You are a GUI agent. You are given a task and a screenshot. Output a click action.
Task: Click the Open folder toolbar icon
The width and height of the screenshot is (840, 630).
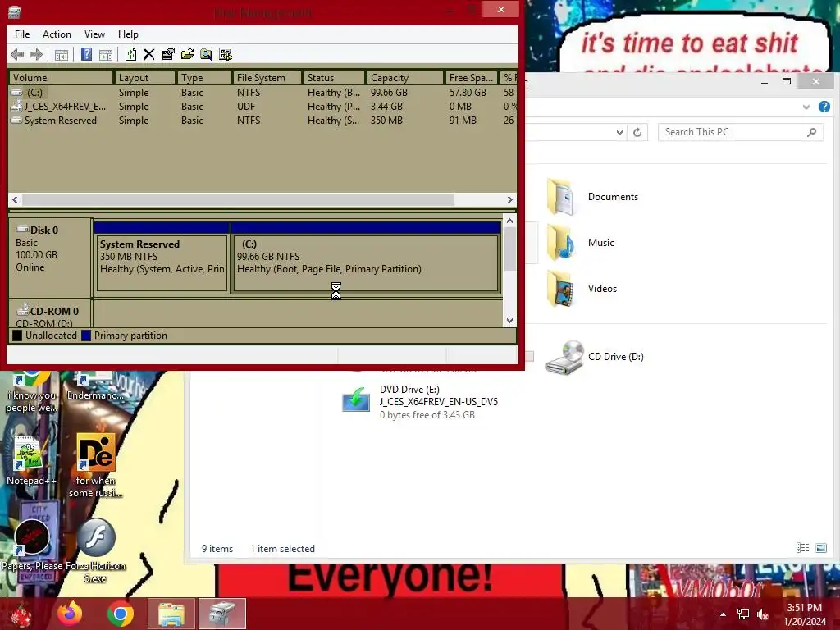tap(187, 54)
